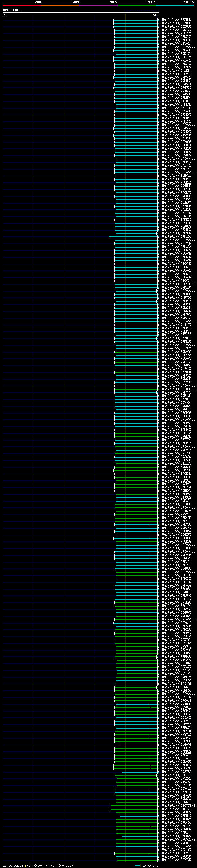Click the UniRef100_Q8W594 label
197x868 pixels.
pyautogui.click(x=176, y=98)
